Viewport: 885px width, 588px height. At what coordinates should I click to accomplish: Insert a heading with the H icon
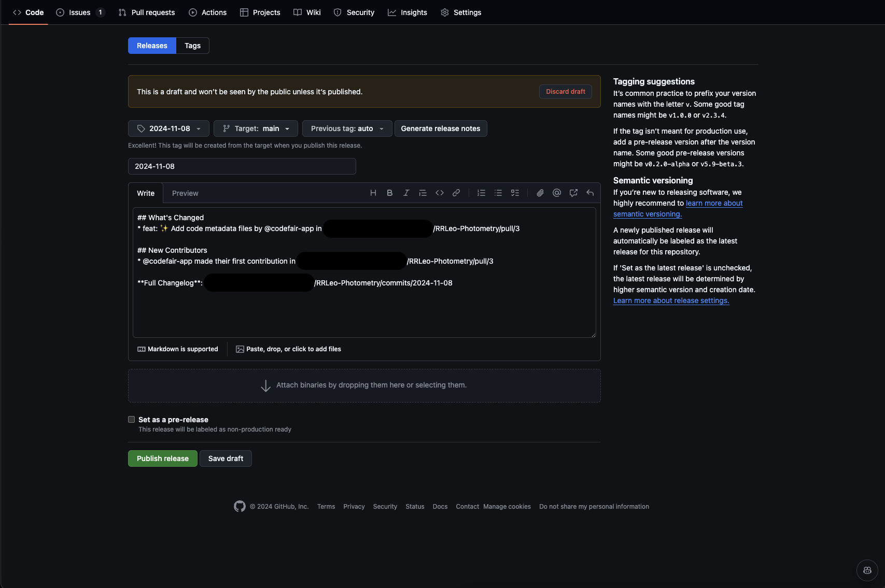tap(373, 193)
